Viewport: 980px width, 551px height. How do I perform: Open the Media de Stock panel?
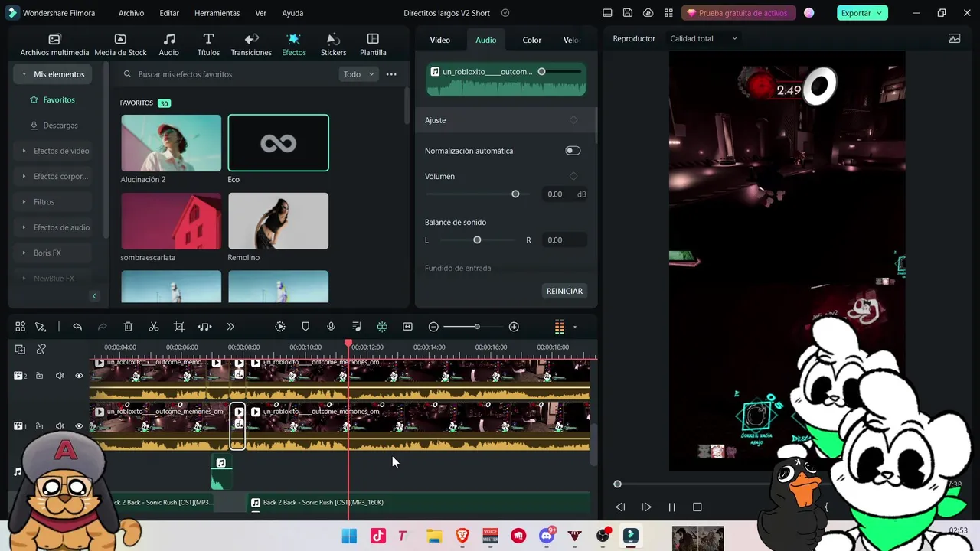tap(120, 45)
